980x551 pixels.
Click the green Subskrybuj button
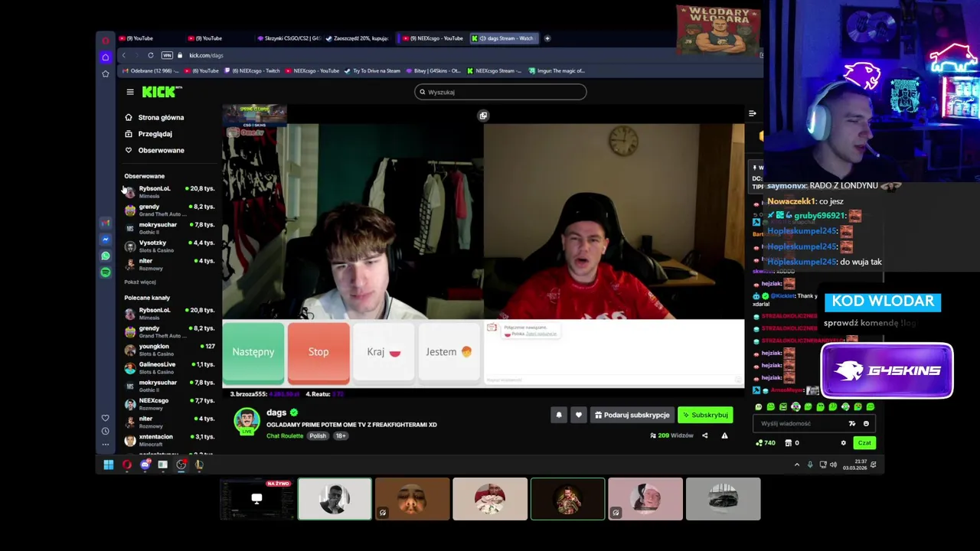click(705, 415)
